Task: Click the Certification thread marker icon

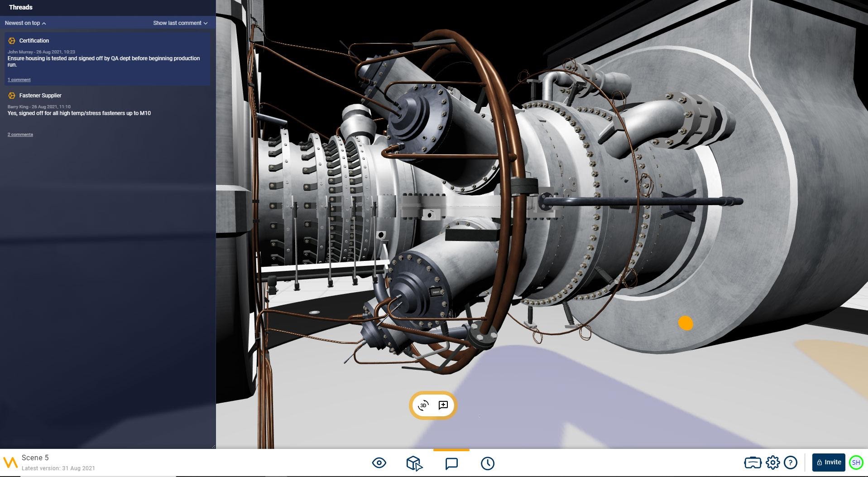Action: tap(12, 41)
